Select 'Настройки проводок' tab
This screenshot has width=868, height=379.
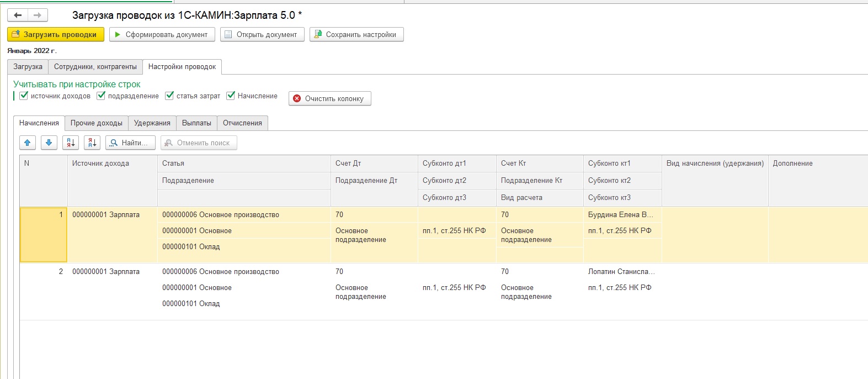(182, 66)
